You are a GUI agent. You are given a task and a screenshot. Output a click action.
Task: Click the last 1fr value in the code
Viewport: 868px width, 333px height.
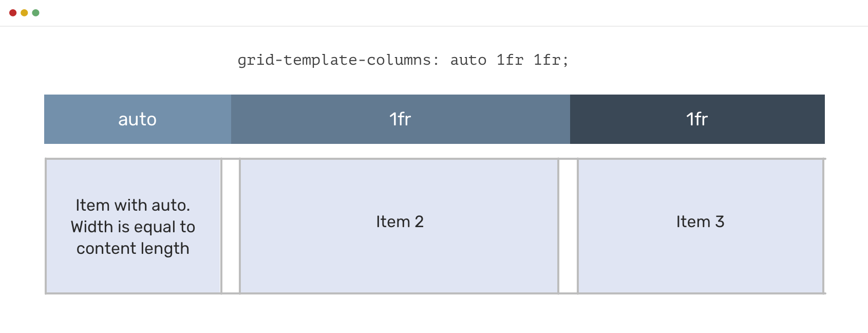tap(546, 60)
